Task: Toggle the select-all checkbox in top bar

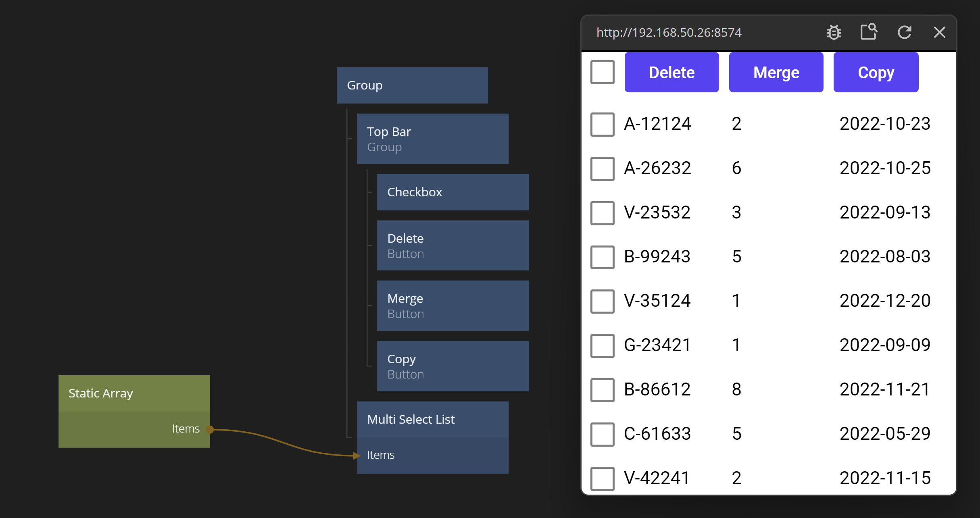Action: 602,72
